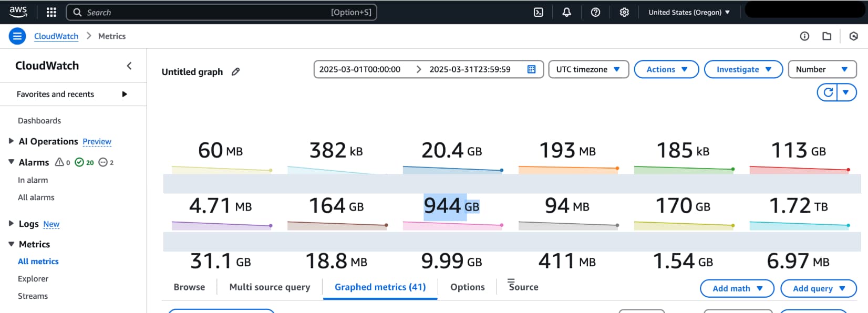The image size is (868, 313).
Task: Open the Streams sidebar link
Action: click(33, 296)
